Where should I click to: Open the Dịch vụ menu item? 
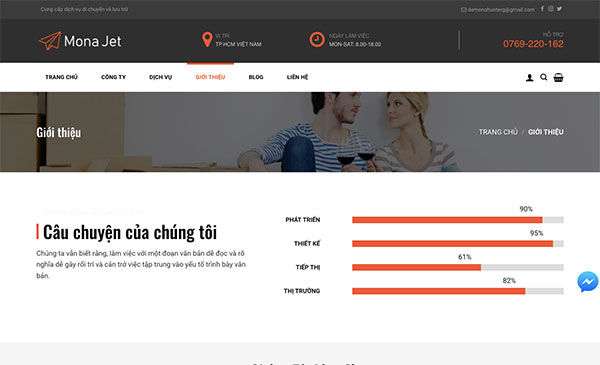pos(160,77)
